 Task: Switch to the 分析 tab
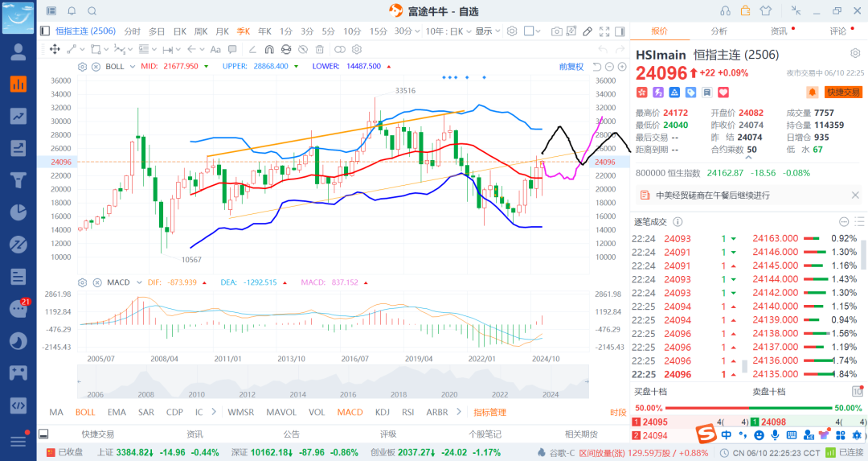coord(719,31)
